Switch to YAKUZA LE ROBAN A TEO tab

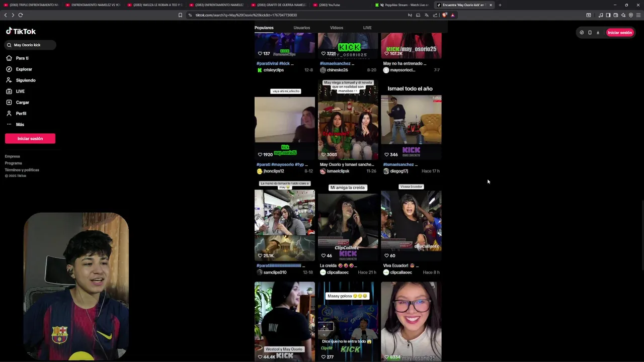point(154,5)
